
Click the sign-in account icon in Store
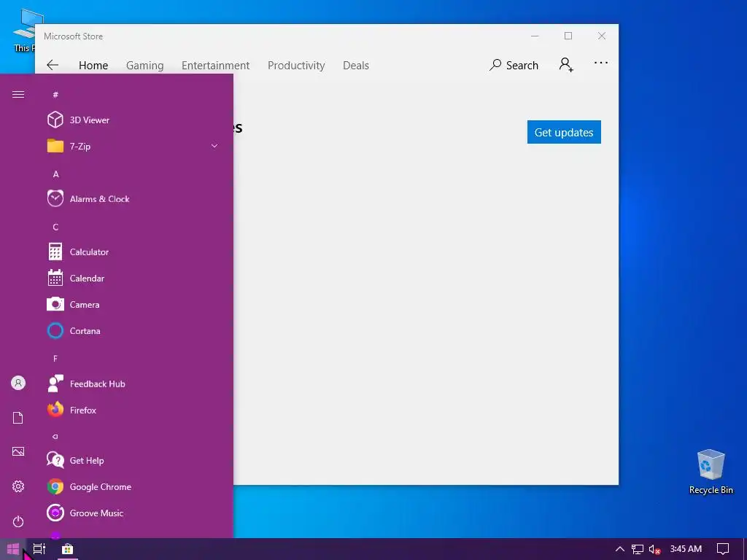(x=566, y=64)
